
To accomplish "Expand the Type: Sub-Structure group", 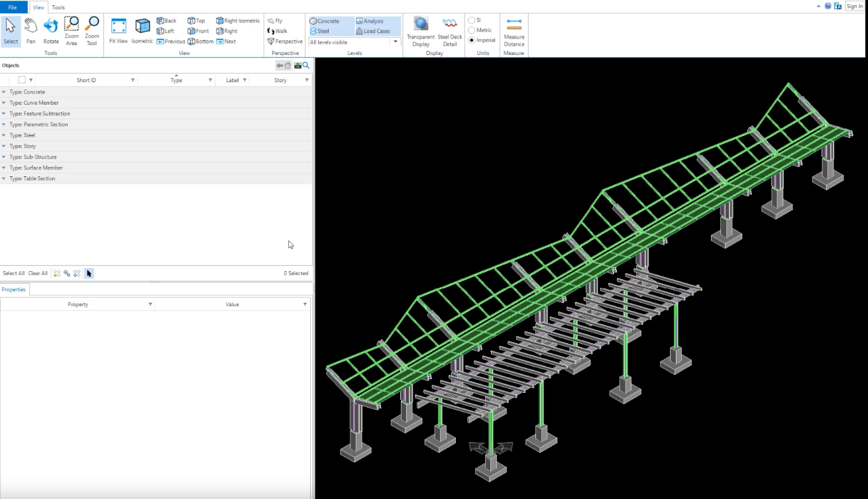I will [x=3, y=157].
